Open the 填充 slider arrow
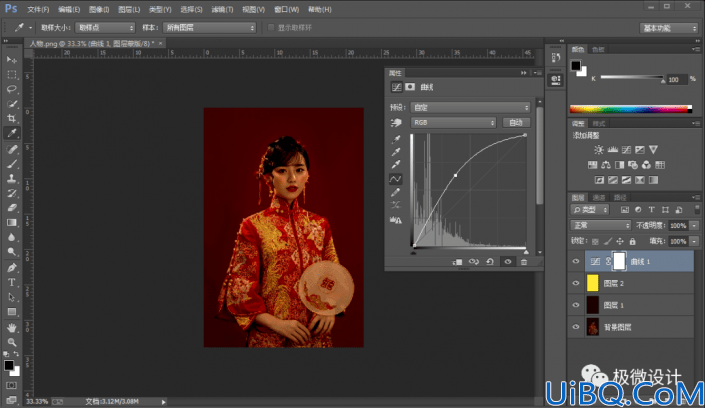The height and width of the screenshot is (408, 705). [x=695, y=242]
